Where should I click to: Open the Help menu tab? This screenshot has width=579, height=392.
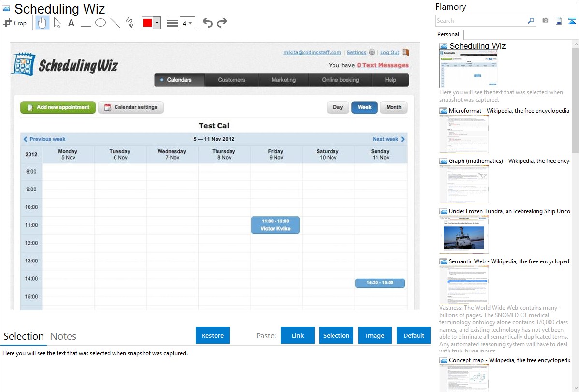point(391,80)
